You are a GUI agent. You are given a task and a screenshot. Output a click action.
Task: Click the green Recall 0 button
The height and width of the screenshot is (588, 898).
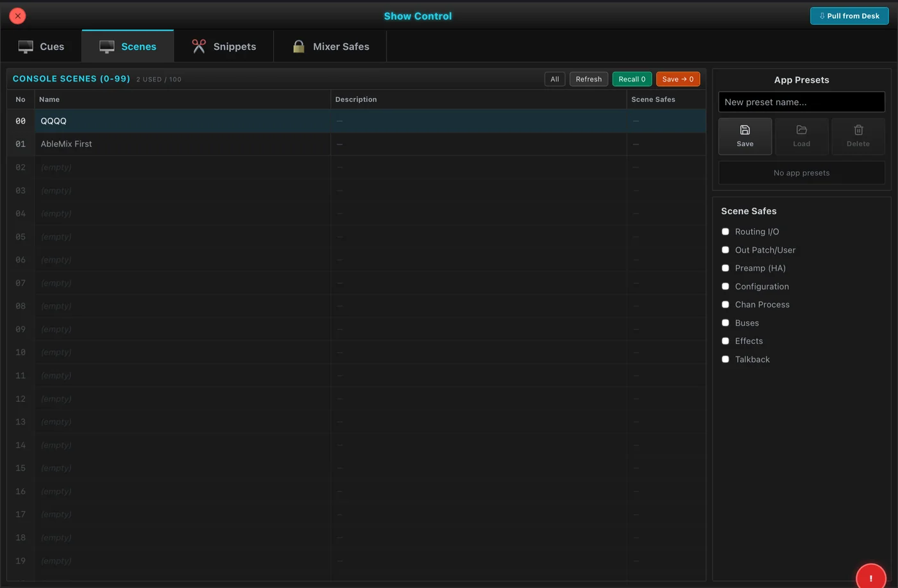632,79
